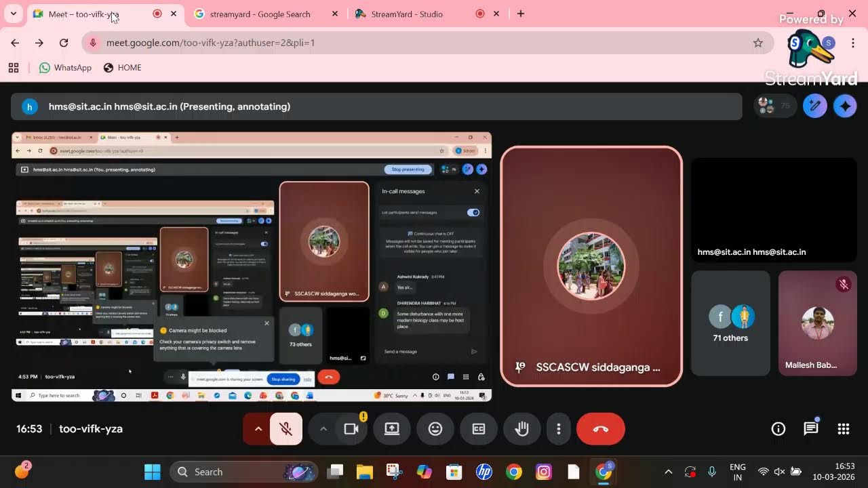Open the 71 others tile

(x=730, y=323)
